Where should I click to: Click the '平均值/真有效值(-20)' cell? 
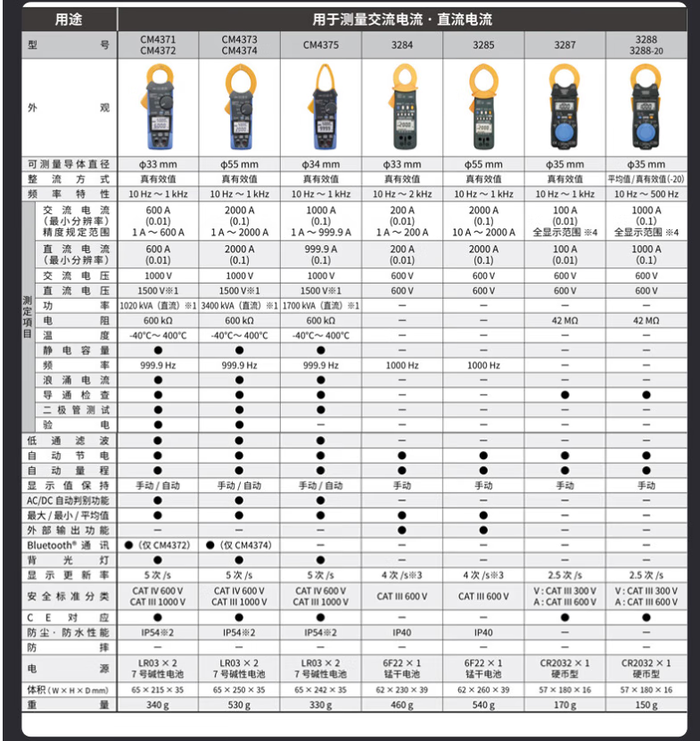646,179
